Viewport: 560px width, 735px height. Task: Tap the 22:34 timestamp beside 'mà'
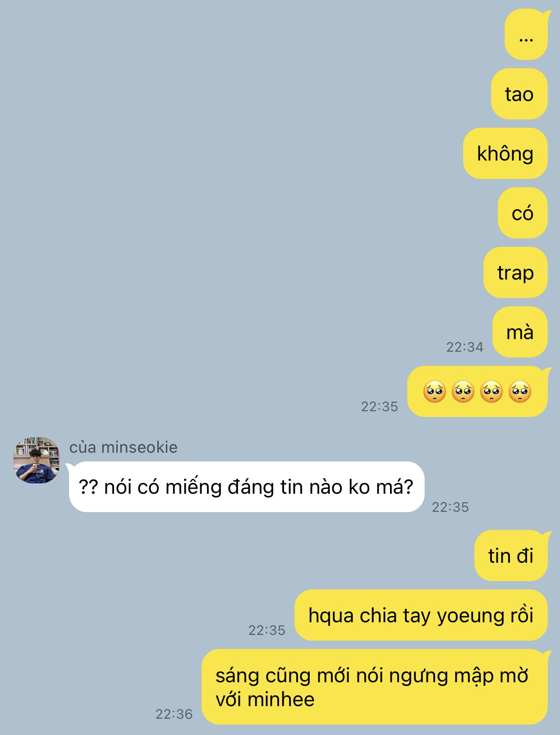[464, 347]
